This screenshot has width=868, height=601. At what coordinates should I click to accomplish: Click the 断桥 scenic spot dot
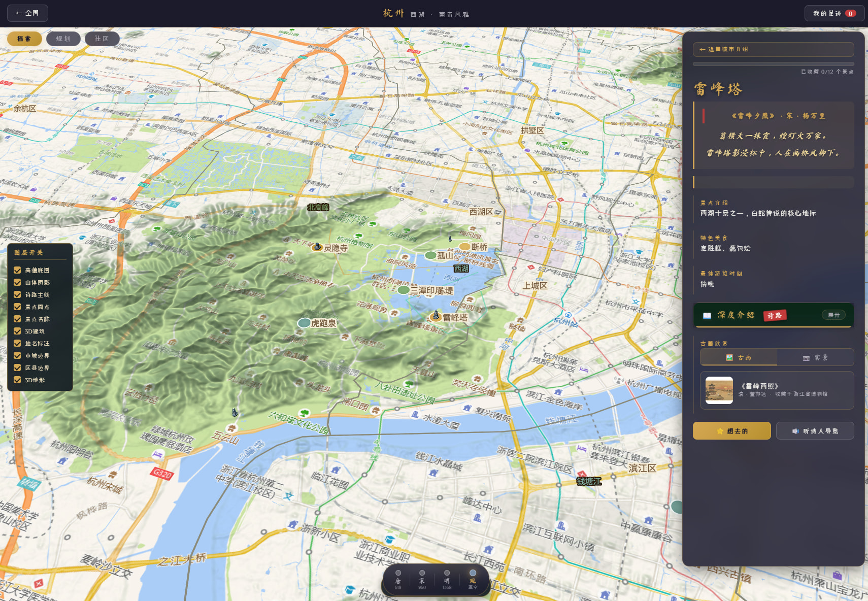[464, 247]
